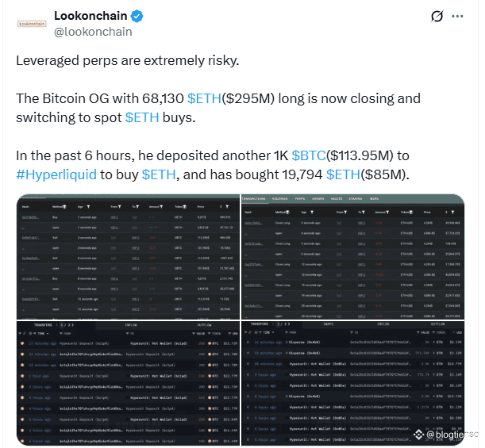Open the top-left spot trades screenshot
Image resolution: width=485 pixels, height=448 pixels.
coord(129,257)
